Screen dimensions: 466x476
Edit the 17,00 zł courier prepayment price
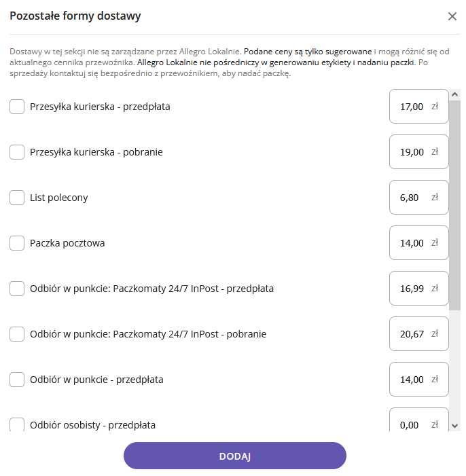coord(412,107)
